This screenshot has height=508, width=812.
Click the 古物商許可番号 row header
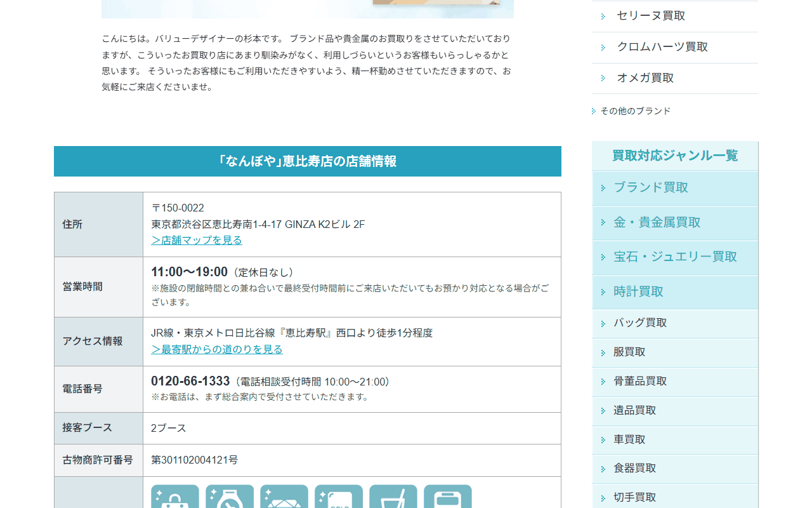click(x=98, y=460)
